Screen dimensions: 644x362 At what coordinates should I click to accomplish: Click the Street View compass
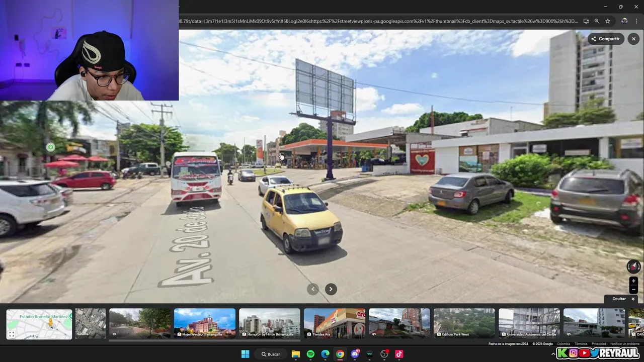633,266
